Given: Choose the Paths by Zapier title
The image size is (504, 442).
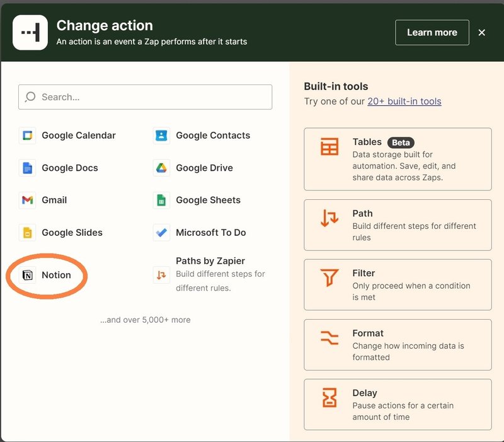Looking at the screenshot, I should click(210, 261).
